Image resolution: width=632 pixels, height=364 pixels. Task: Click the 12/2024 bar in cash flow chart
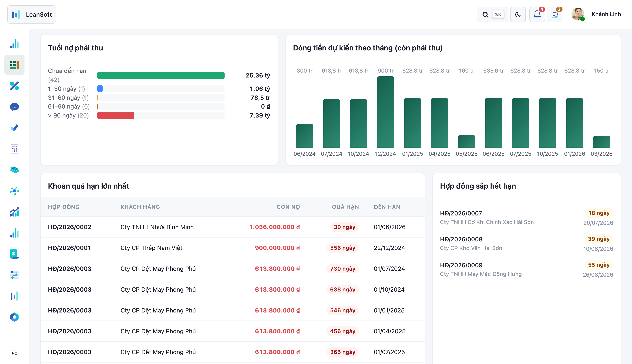385,112
